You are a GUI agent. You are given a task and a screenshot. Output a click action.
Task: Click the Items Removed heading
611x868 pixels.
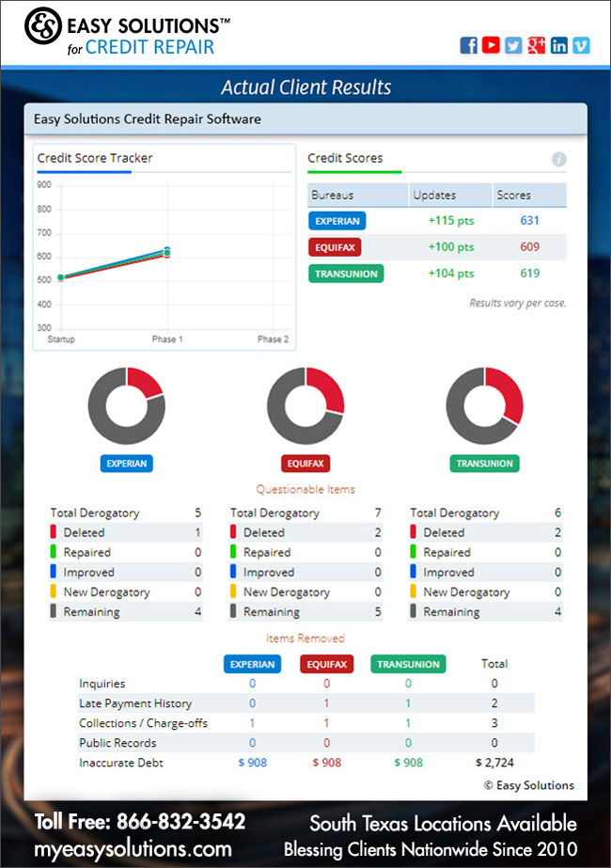(305, 639)
